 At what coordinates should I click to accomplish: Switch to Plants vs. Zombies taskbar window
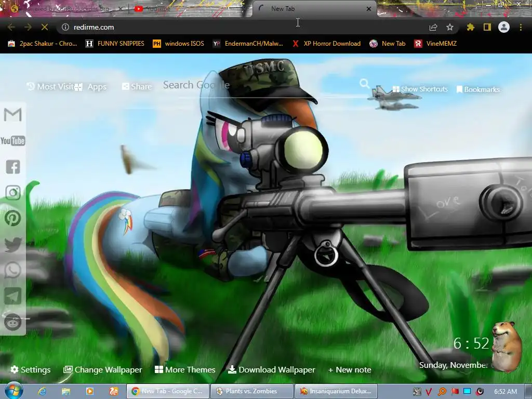pos(252,391)
